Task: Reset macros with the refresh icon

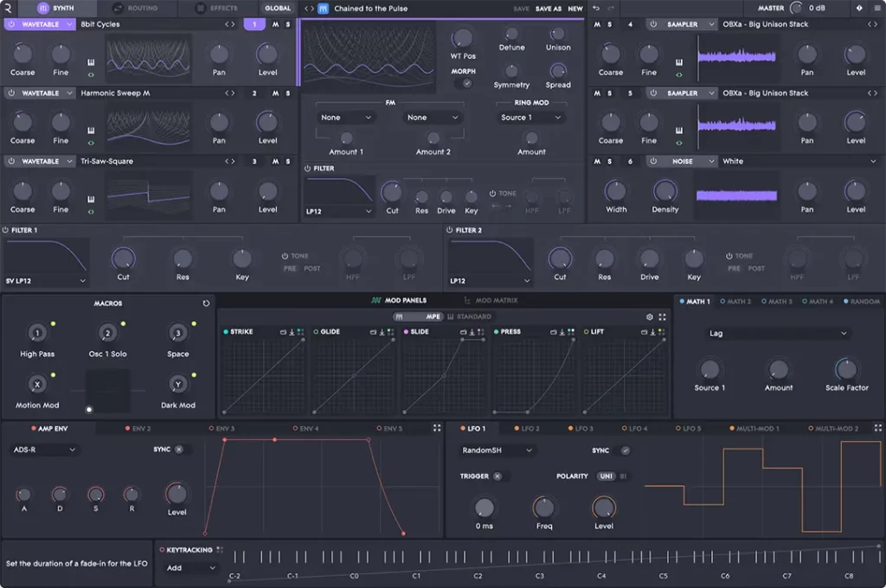Action: [206, 304]
